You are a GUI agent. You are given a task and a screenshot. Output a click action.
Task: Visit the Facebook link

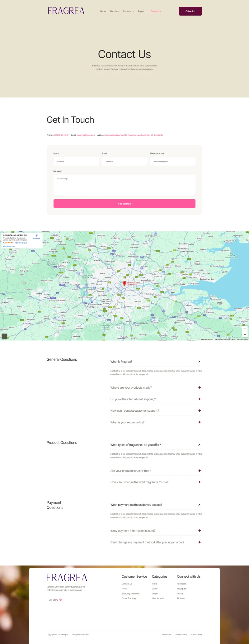click(182, 584)
